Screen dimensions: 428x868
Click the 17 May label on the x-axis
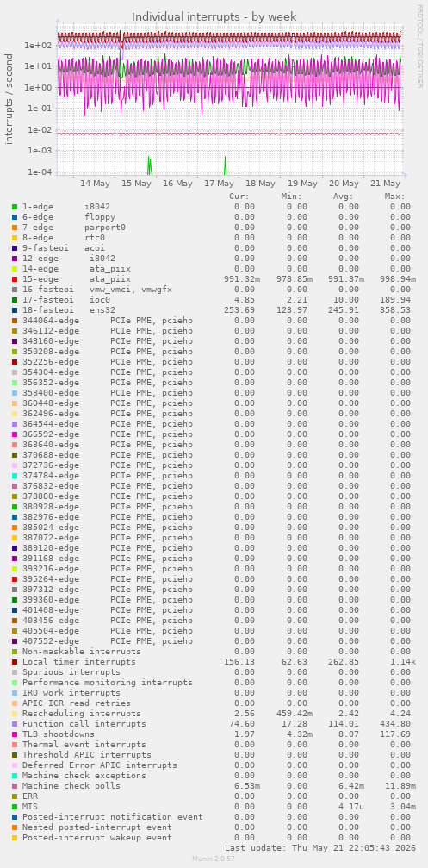tap(219, 184)
